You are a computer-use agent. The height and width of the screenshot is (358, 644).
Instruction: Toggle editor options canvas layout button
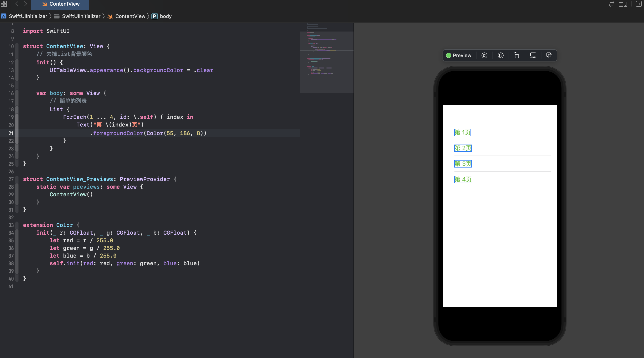[x=623, y=4]
